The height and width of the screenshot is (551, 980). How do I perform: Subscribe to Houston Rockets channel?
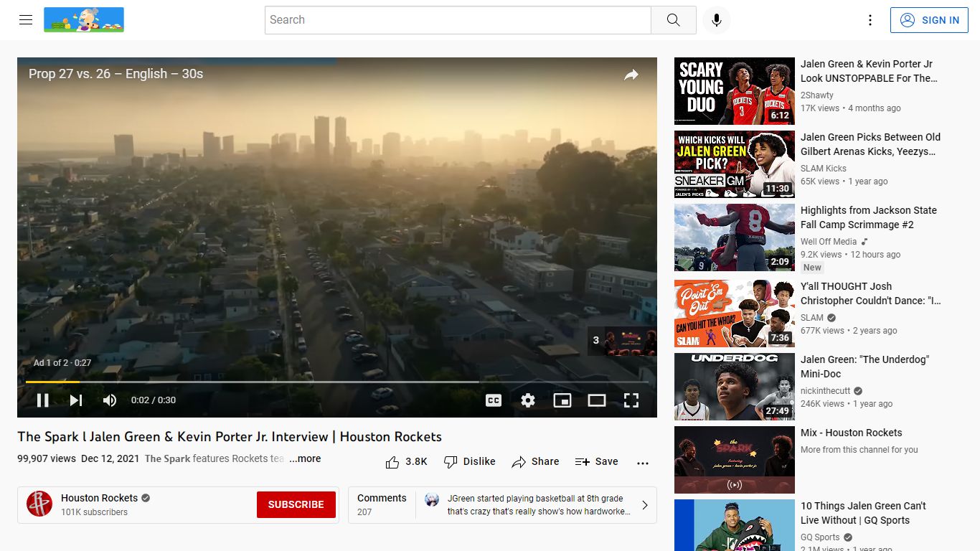[296, 504]
